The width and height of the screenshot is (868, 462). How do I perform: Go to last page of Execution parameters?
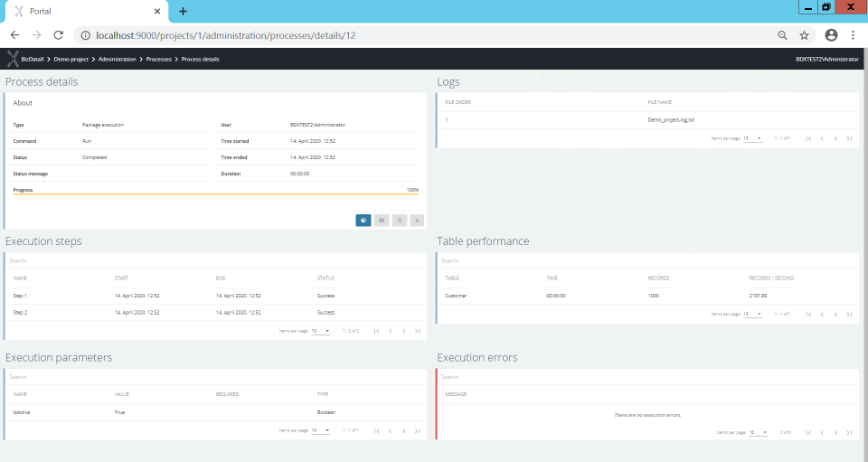pyautogui.click(x=418, y=430)
